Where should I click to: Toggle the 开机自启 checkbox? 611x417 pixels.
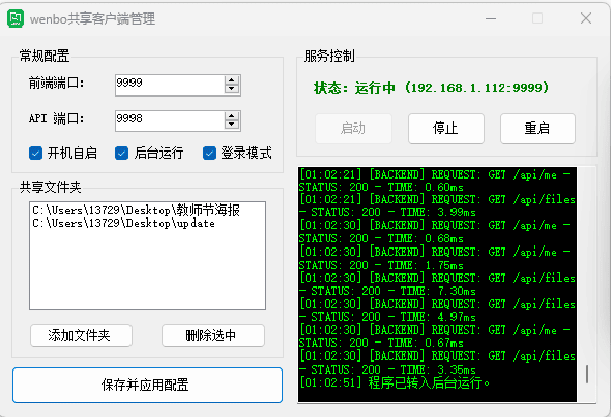(36, 153)
